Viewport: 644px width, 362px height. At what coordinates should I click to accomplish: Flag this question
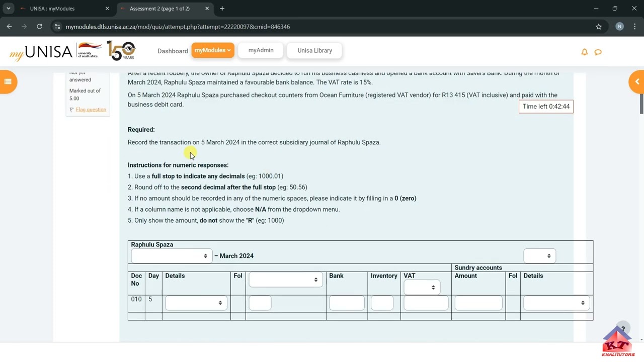[91, 110]
